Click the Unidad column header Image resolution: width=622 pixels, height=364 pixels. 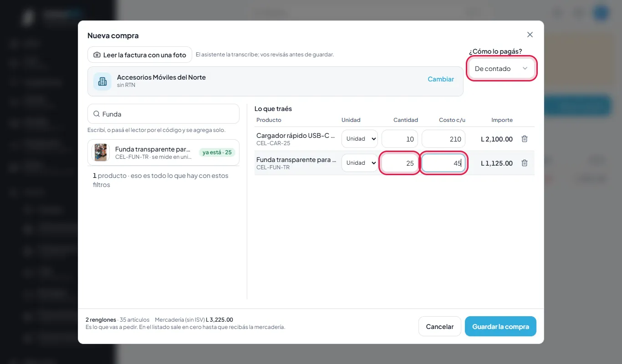[351, 120]
